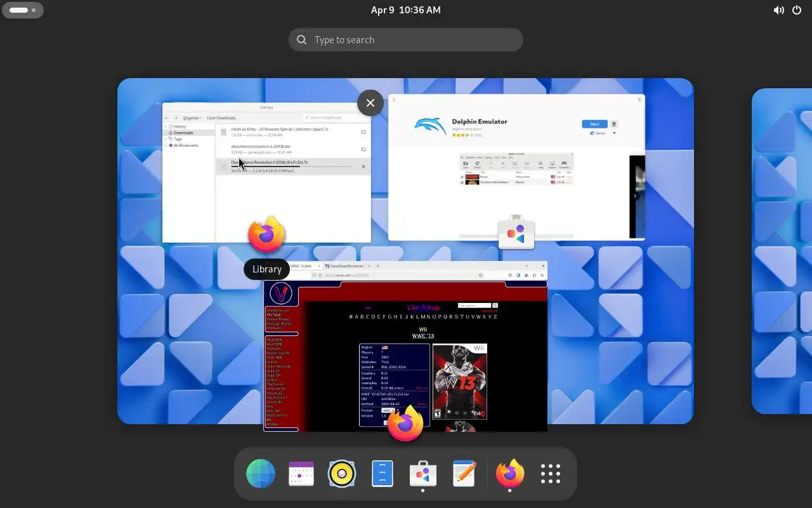This screenshot has height=508, width=812.
Task: Expand History in Library sidebar
Action: (167, 126)
